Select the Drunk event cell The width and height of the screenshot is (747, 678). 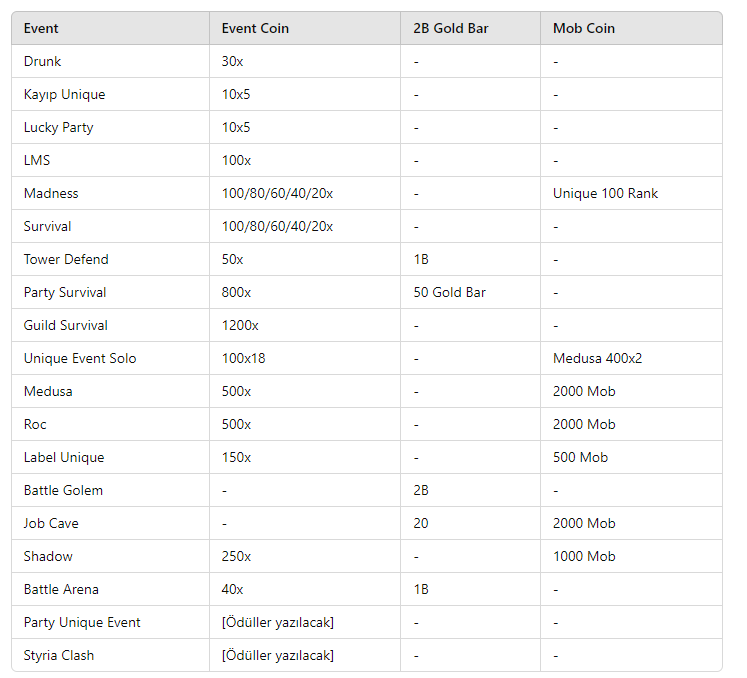tap(42, 61)
